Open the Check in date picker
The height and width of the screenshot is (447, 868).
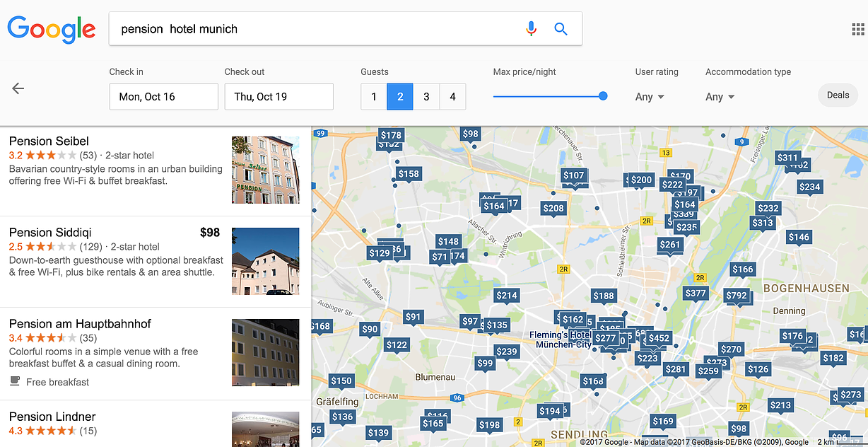163,97
